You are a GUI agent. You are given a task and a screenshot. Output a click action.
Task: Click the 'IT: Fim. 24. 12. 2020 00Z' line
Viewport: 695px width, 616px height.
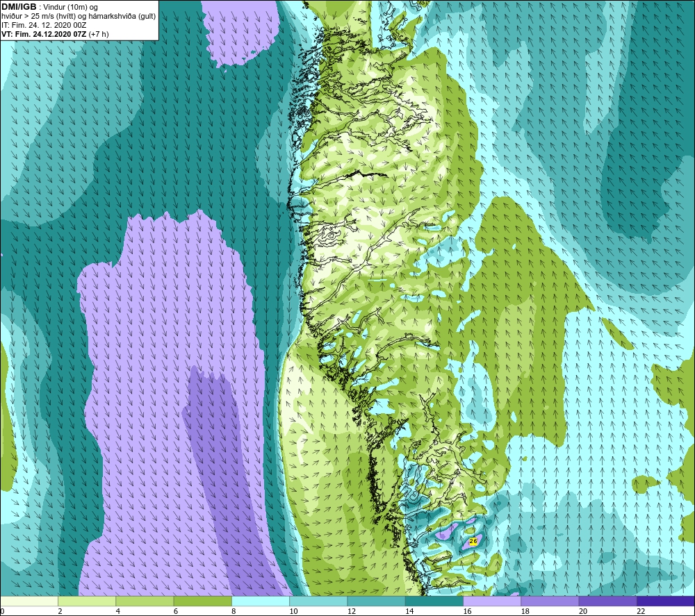pyautogui.click(x=44, y=25)
